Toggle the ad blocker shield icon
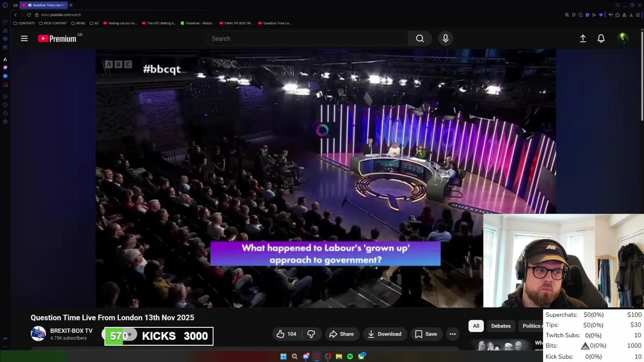Viewport: 644px width, 362px height. click(x=587, y=15)
